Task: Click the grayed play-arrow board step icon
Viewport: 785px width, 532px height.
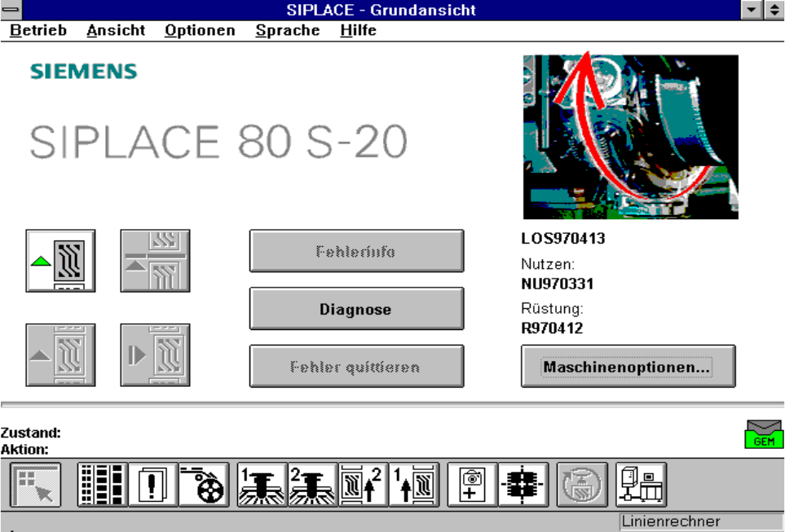Action: [155, 355]
